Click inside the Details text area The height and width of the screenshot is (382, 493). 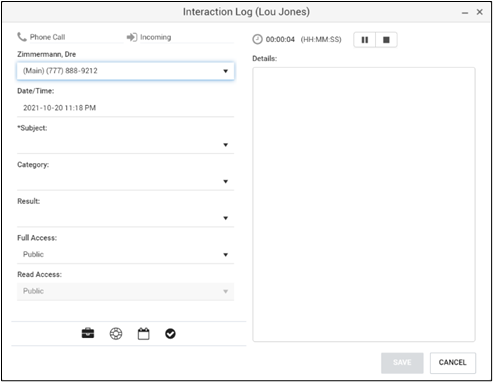[364, 204]
